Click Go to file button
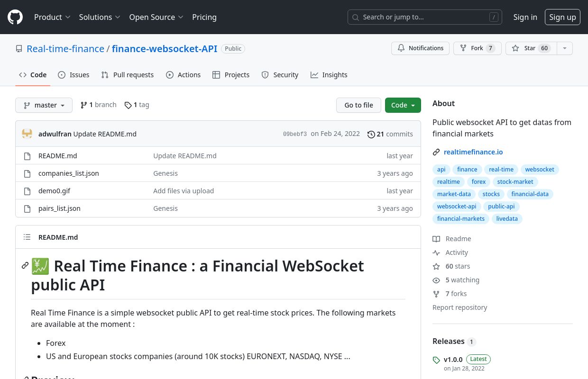Viewport: 588px width, 379px height. pyautogui.click(x=358, y=105)
